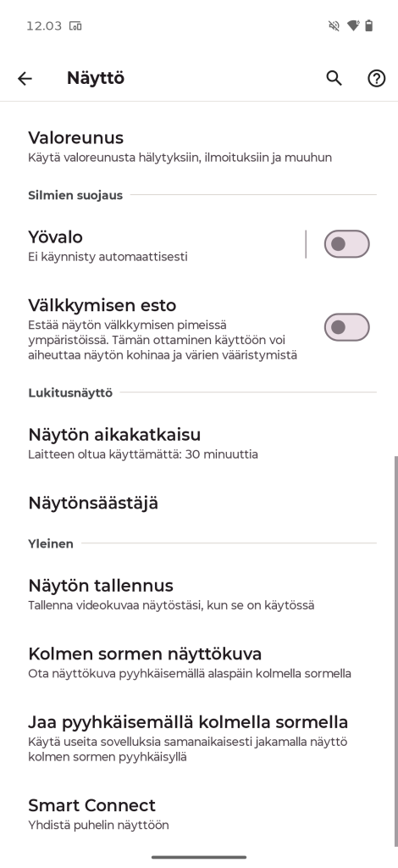Open Näytön aikakatkaisu setting
Viewport: 398px width, 868px height.
(x=199, y=442)
